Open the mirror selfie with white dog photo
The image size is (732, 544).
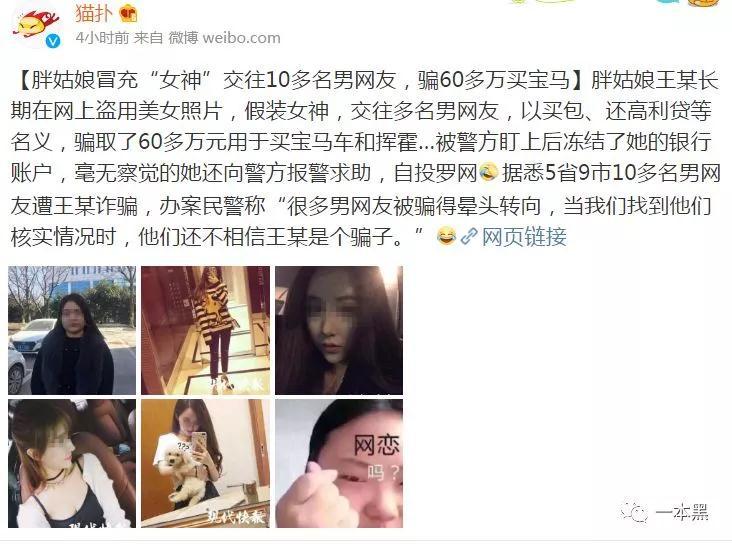pyautogui.click(x=205, y=464)
